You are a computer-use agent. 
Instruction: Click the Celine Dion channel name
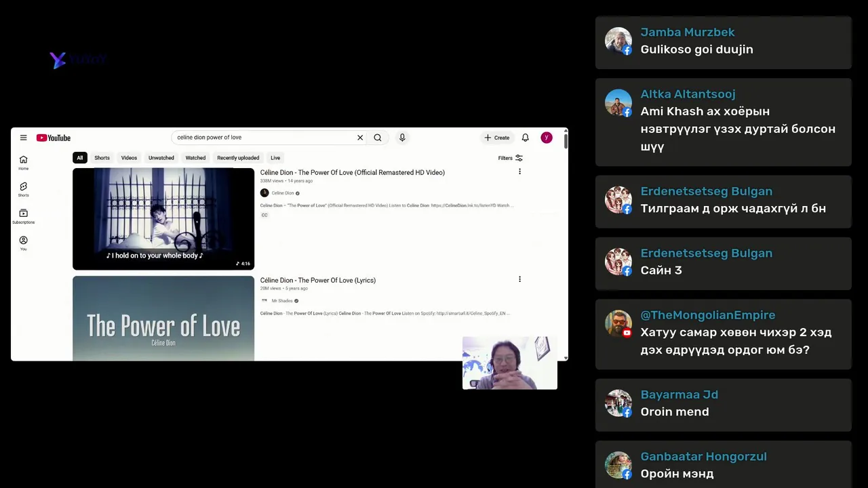[x=283, y=193]
